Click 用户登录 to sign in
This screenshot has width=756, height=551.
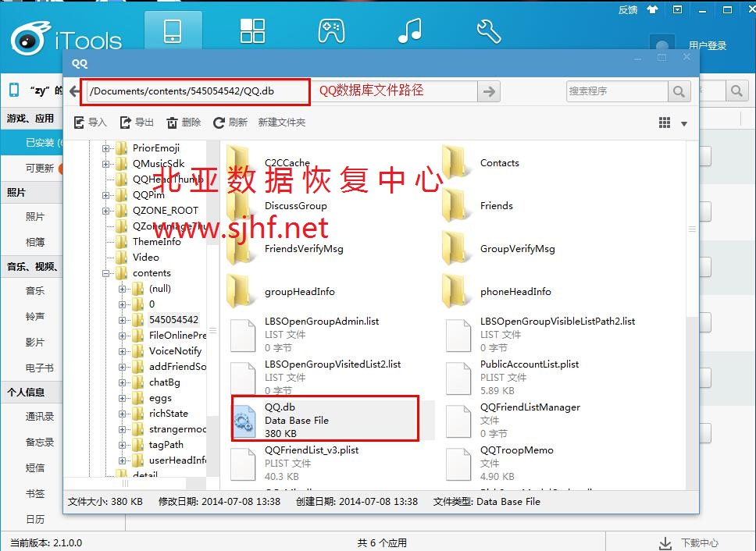pos(708,46)
